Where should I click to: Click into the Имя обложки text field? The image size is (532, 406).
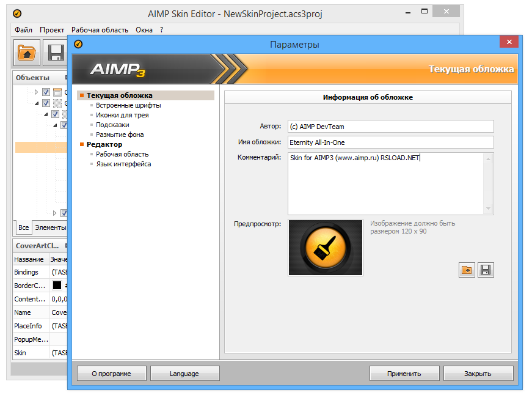click(390, 142)
